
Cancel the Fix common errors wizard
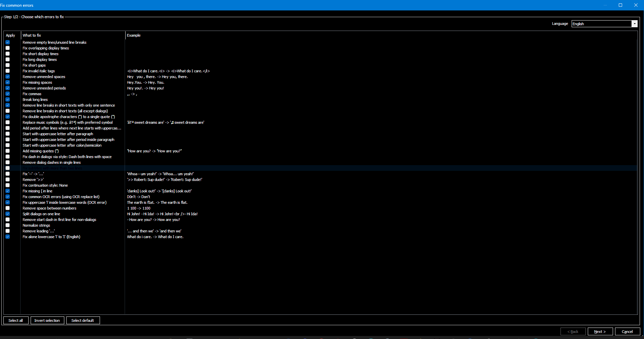[x=628, y=331]
